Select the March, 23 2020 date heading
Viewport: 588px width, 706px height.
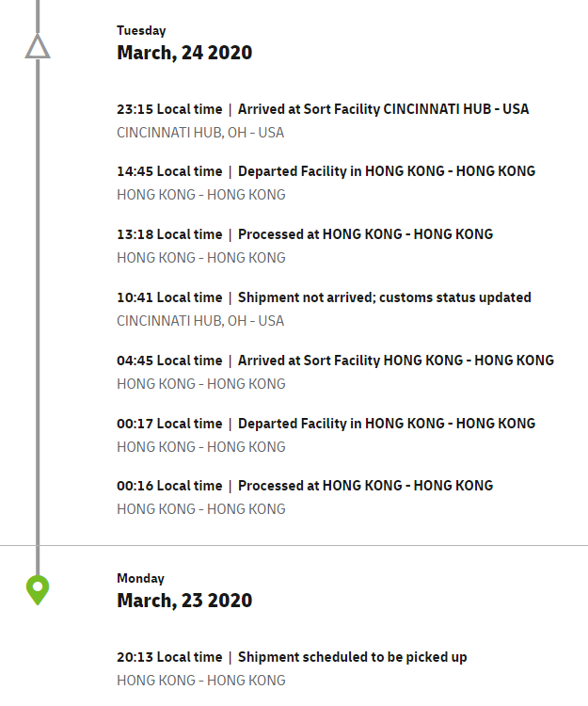pyautogui.click(x=184, y=601)
